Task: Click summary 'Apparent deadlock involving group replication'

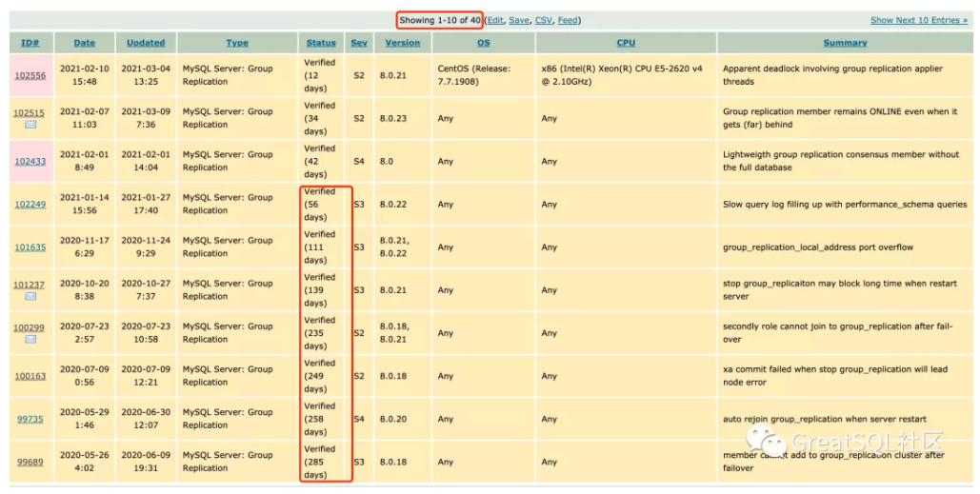Action: tap(832, 75)
